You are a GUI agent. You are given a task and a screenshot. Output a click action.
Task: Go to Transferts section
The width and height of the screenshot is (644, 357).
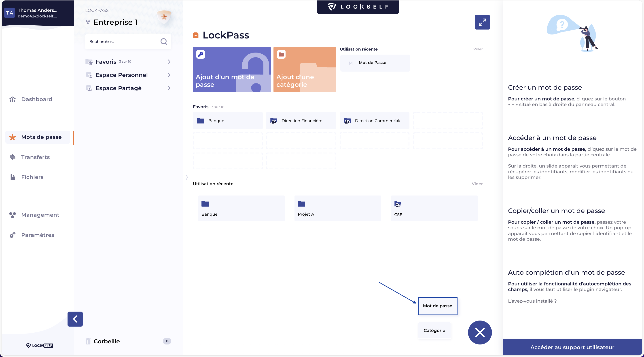click(x=35, y=157)
